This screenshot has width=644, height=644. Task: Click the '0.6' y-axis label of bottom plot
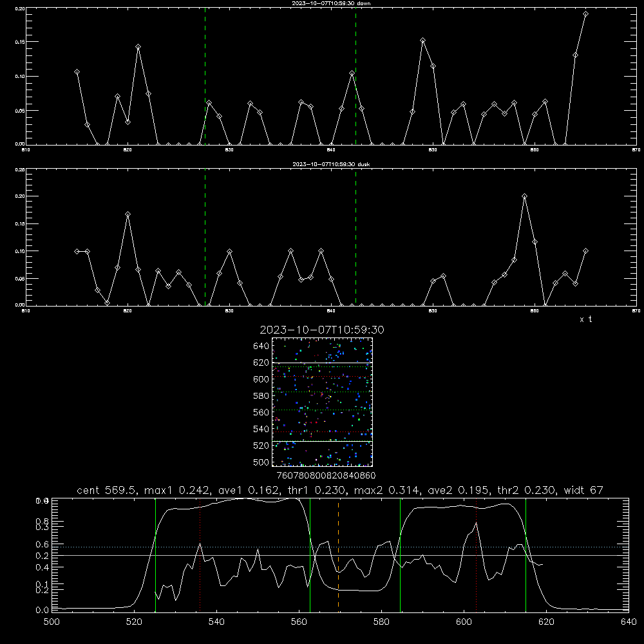click(42, 544)
